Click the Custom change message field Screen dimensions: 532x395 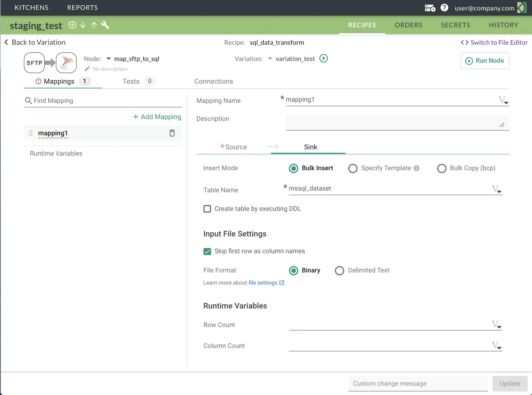(x=417, y=383)
